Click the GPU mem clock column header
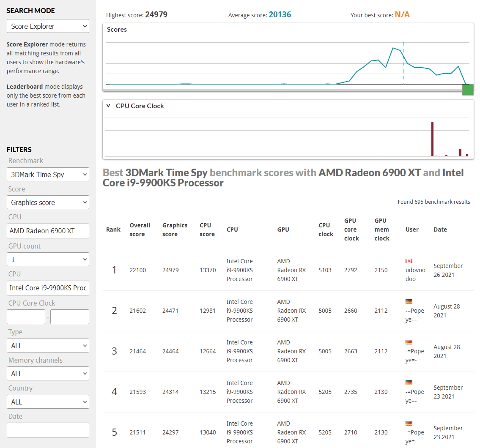The width and height of the screenshot is (480, 448). 382,229
